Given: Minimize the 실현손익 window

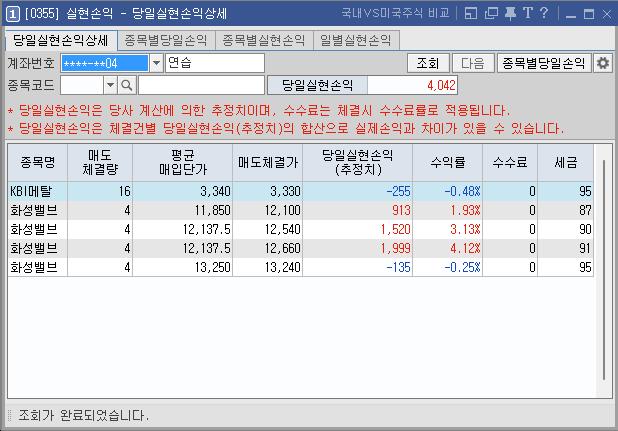Looking at the screenshot, I should point(570,15).
